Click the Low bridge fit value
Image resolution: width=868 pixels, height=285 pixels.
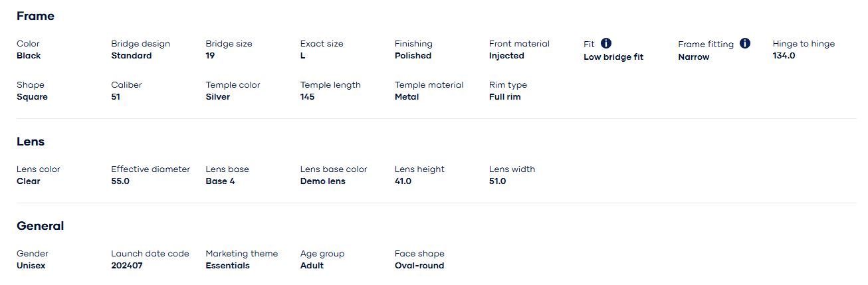(x=613, y=57)
